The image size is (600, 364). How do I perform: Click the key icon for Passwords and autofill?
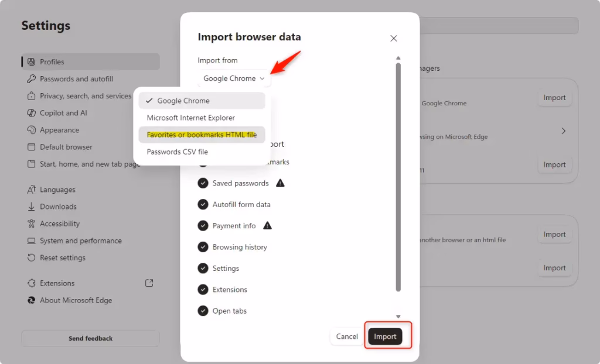[x=32, y=79]
